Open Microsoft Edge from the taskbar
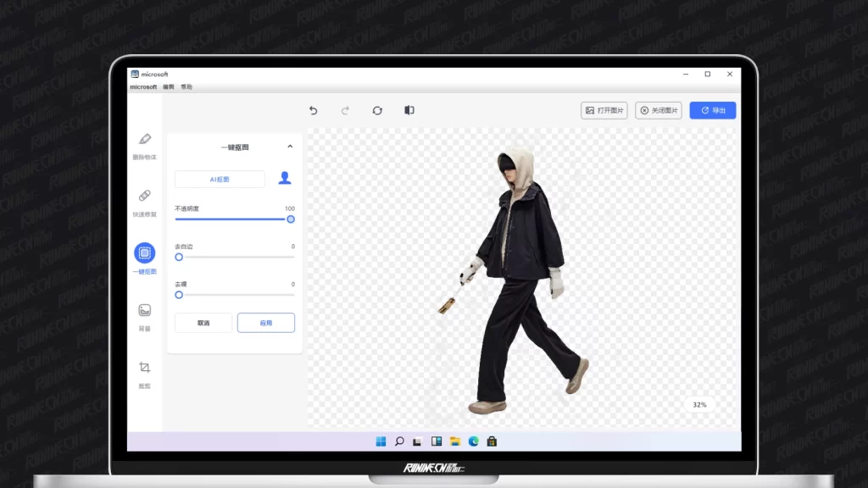This screenshot has height=488, width=868. (x=474, y=441)
